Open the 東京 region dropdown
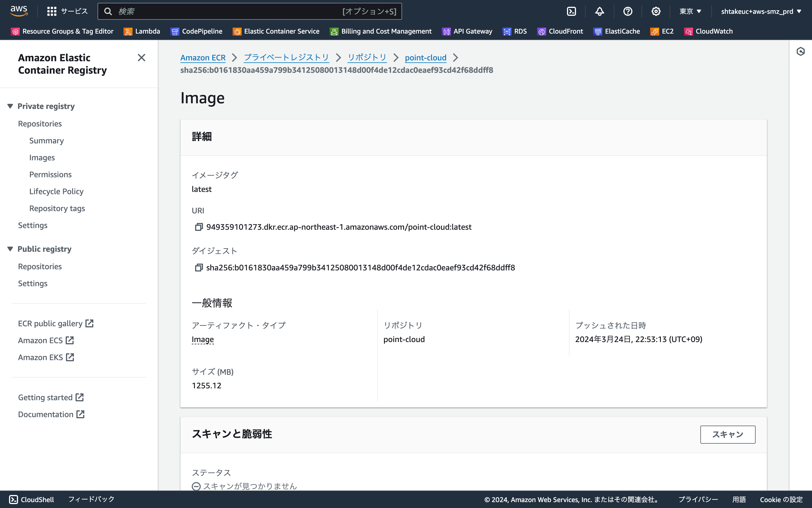The image size is (812, 508). 690,11
